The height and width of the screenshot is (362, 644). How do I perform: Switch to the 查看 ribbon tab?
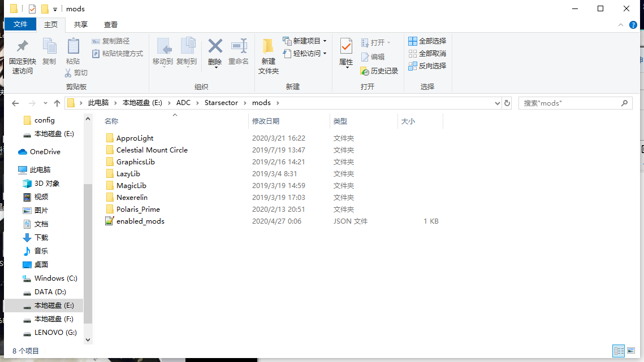110,24
